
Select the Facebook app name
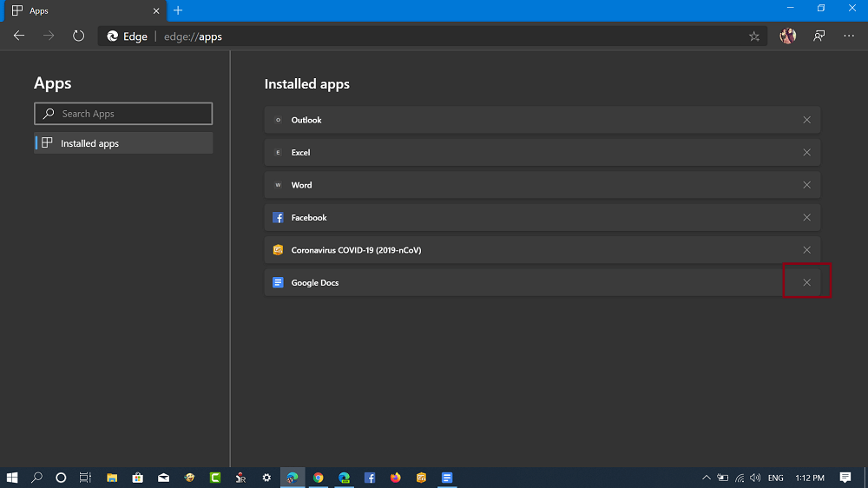(x=309, y=218)
